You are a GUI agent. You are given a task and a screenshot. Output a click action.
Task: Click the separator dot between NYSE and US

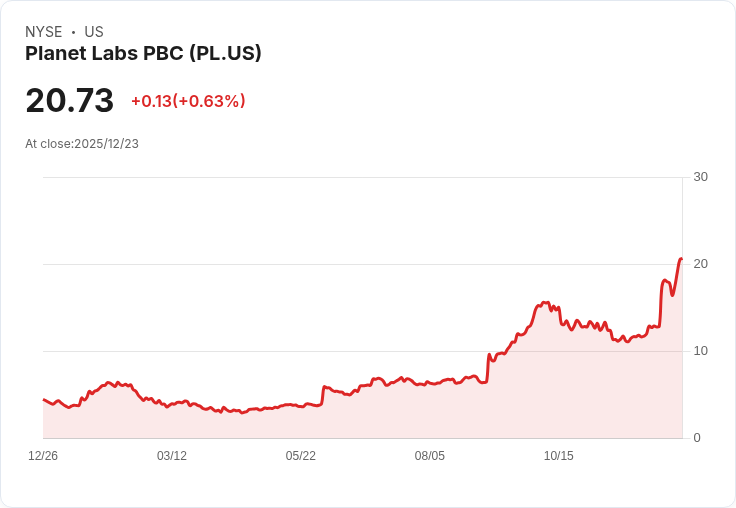click(x=73, y=32)
